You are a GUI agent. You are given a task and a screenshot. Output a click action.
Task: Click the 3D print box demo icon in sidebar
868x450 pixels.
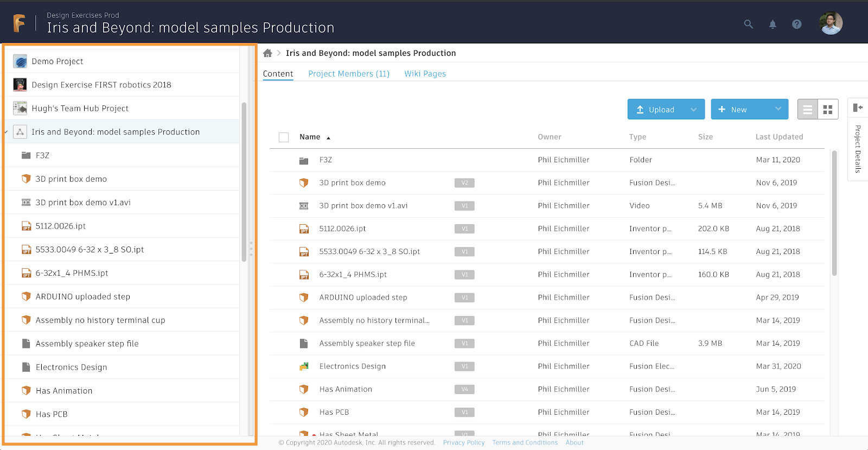[x=26, y=179]
